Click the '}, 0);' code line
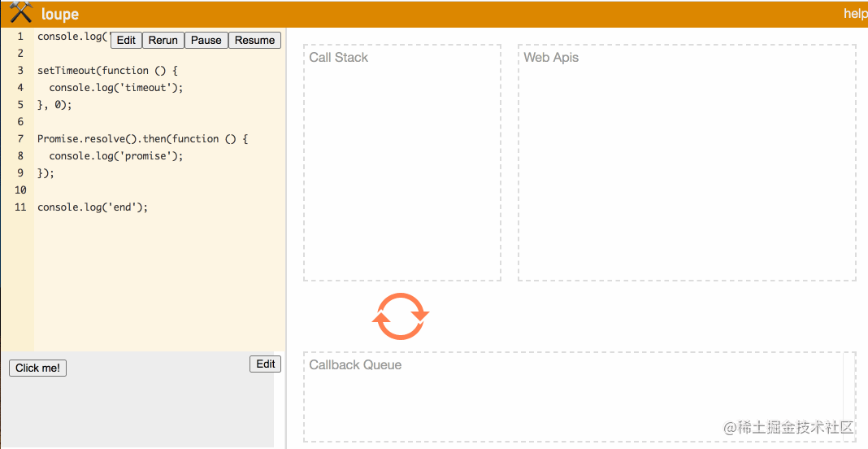Image resolution: width=868 pixels, height=449 pixels. click(x=54, y=105)
